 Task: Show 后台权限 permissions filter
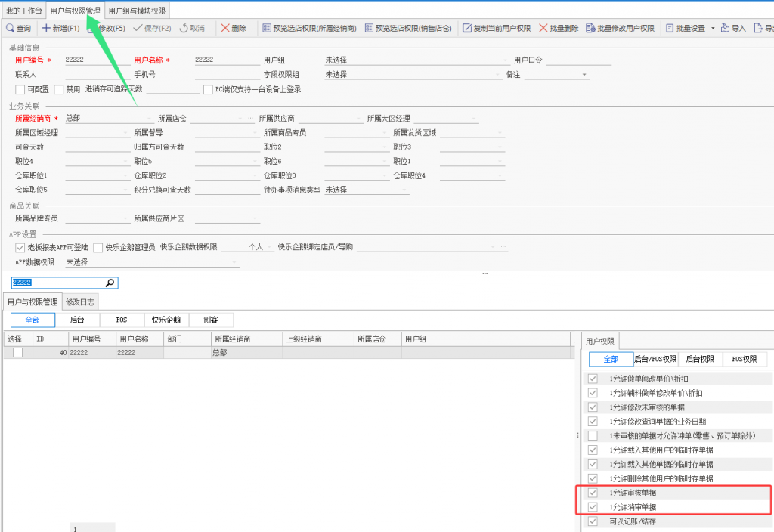pyautogui.click(x=700, y=359)
